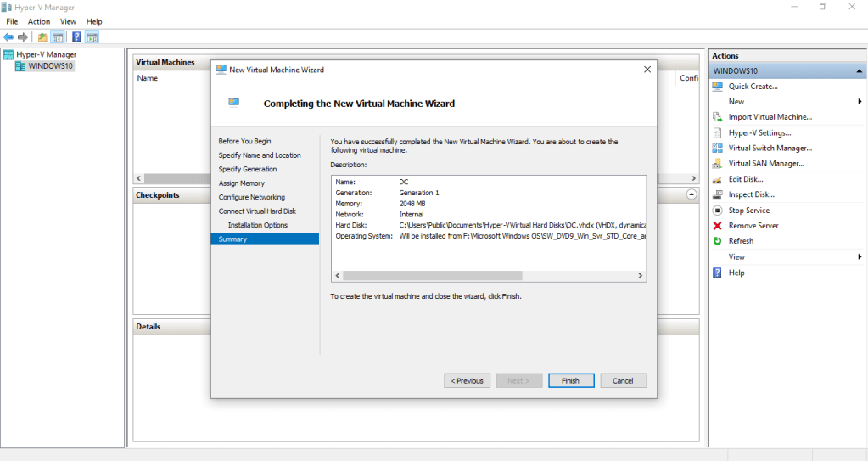
Task: Click the Up One Level folder icon
Action: point(42,37)
